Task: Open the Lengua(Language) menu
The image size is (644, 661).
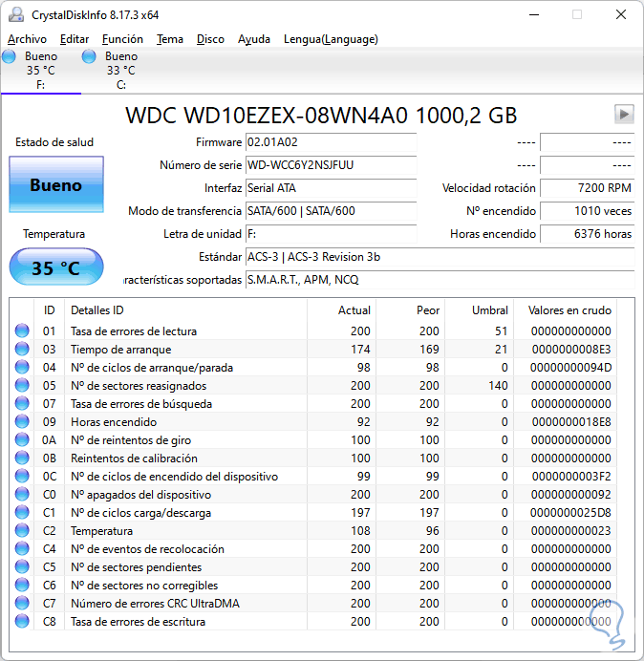Action: 331,39
